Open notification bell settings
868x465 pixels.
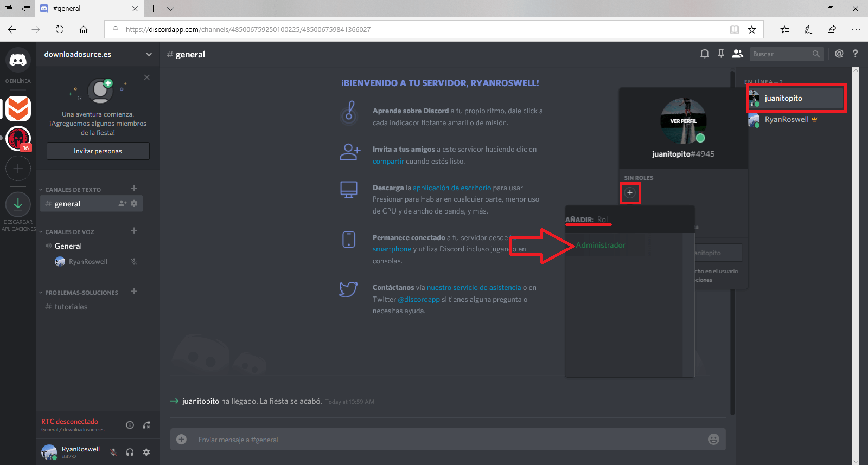coord(704,54)
